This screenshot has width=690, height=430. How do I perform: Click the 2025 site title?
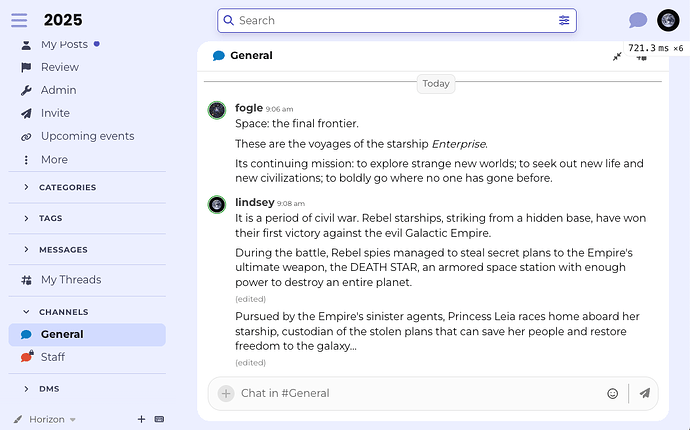(x=63, y=20)
